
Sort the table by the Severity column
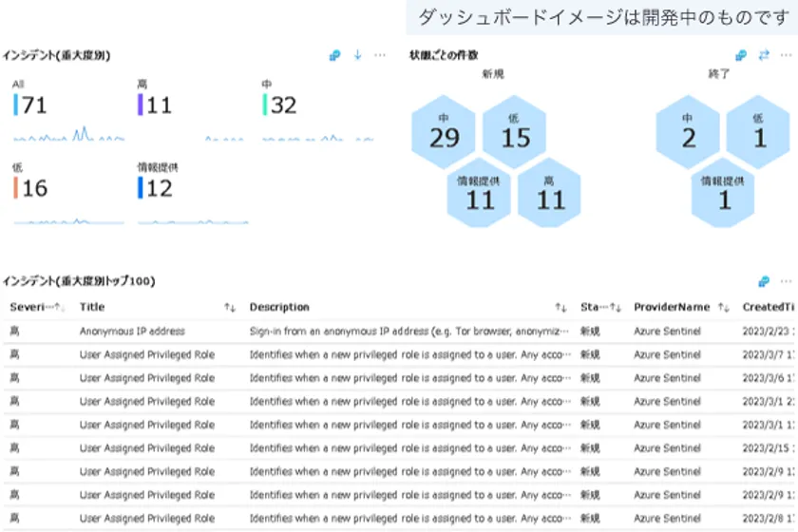coord(59,308)
